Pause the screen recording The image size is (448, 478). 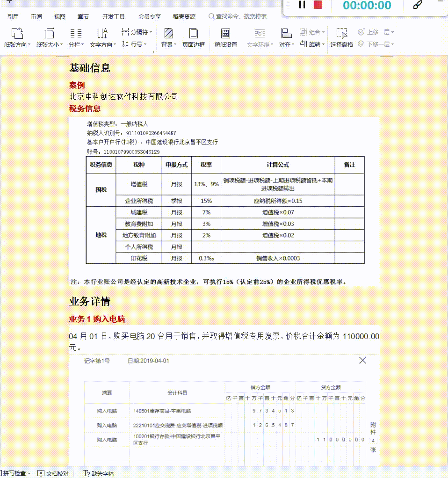[302, 6]
